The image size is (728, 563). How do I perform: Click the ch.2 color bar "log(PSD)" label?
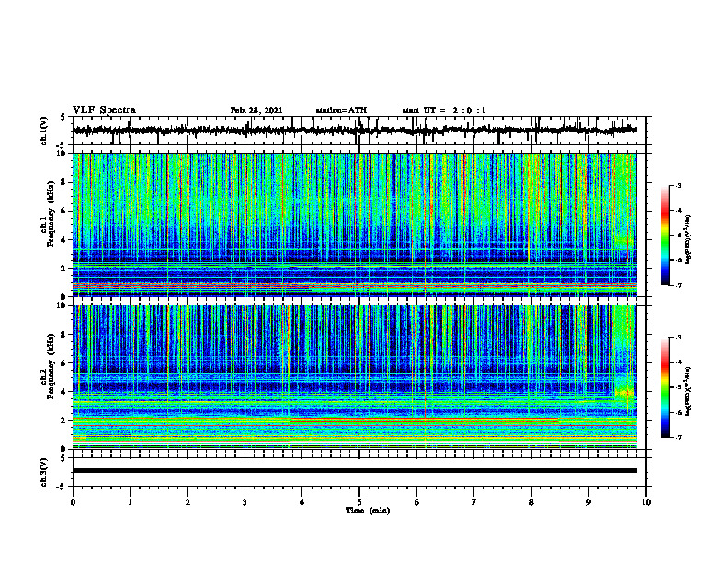[x=688, y=391]
